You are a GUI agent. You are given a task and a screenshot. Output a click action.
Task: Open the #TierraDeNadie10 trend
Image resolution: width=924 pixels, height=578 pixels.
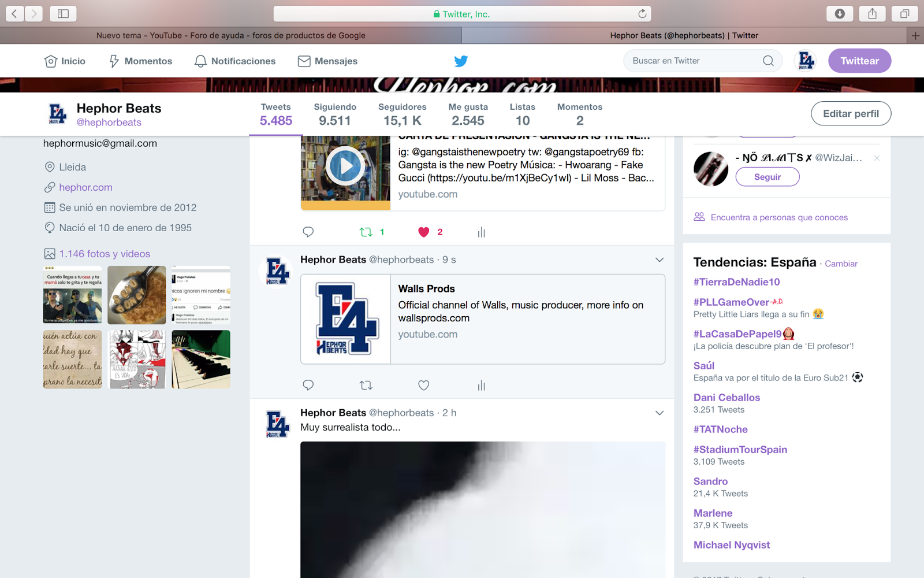[x=736, y=282]
